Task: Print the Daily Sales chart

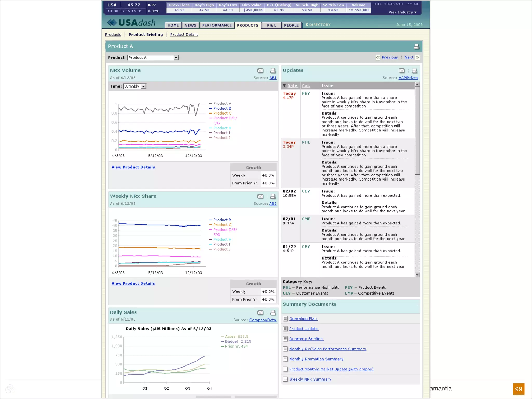Action: coord(273,313)
